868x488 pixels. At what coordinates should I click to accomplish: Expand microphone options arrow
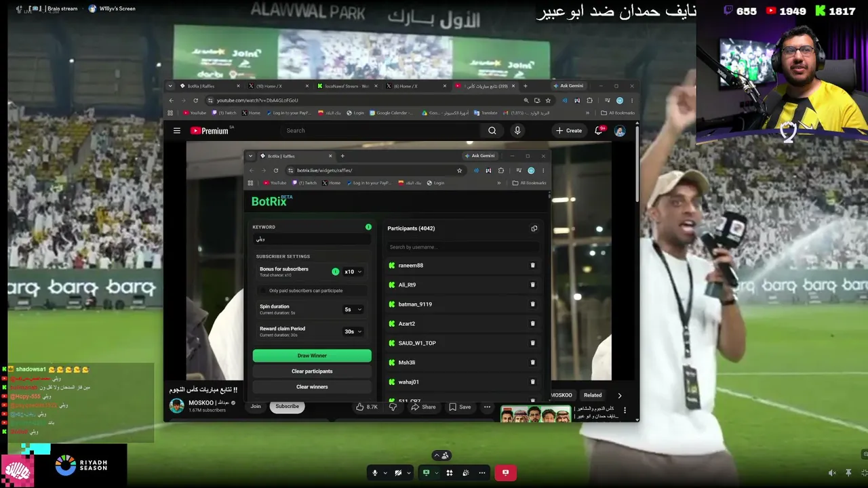click(385, 473)
